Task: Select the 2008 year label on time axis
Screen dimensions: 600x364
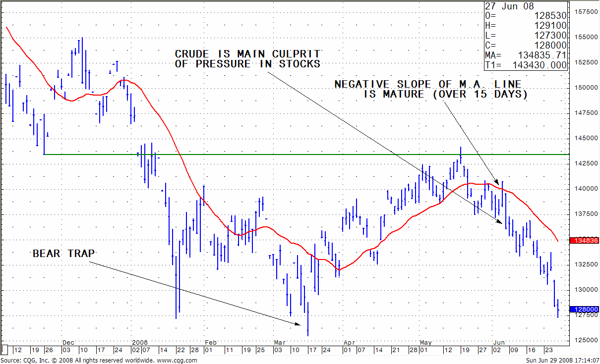Action: point(139,342)
